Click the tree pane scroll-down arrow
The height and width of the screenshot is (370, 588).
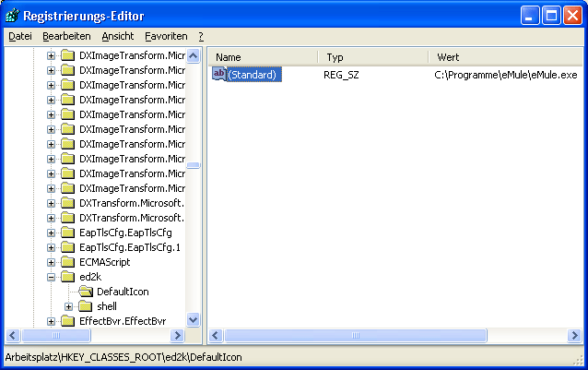point(194,320)
